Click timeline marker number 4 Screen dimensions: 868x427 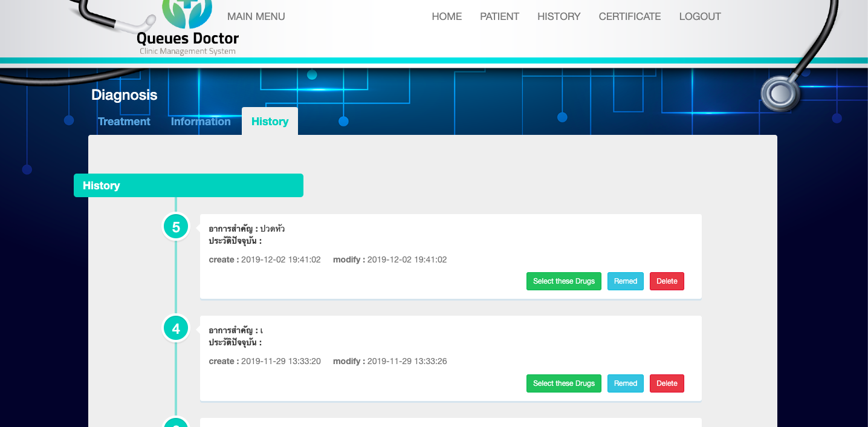pos(176,329)
